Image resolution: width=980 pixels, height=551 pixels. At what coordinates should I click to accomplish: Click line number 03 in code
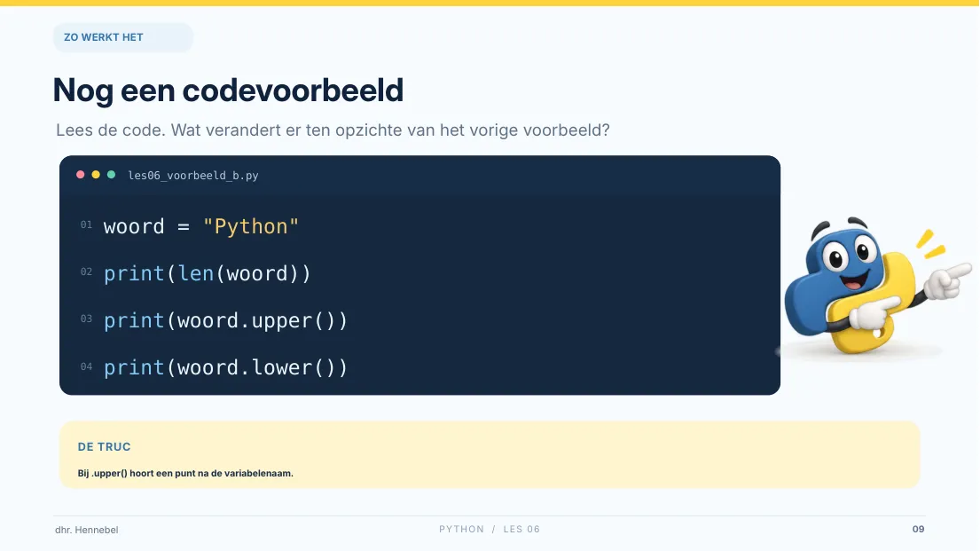(x=86, y=319)
